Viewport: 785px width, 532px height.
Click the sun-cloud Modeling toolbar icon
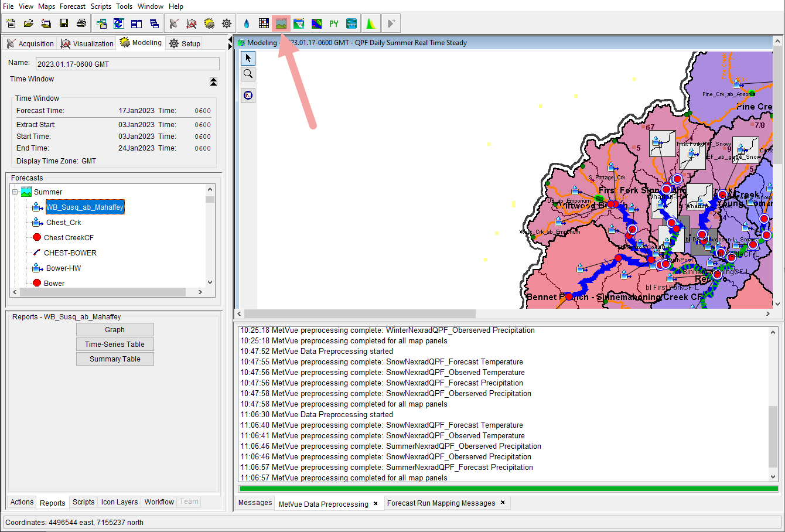[x=209, y=23]
